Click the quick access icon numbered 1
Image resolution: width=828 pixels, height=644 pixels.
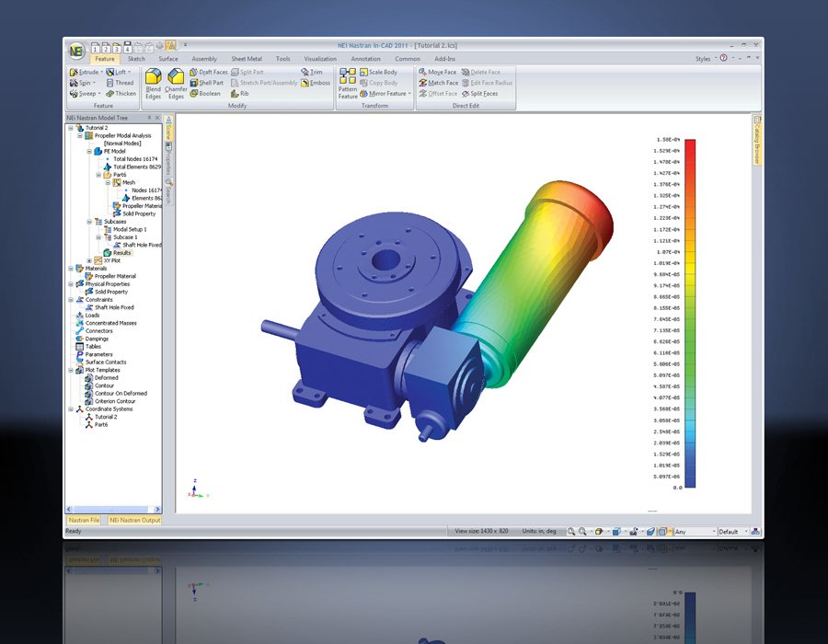click(95, 48)
